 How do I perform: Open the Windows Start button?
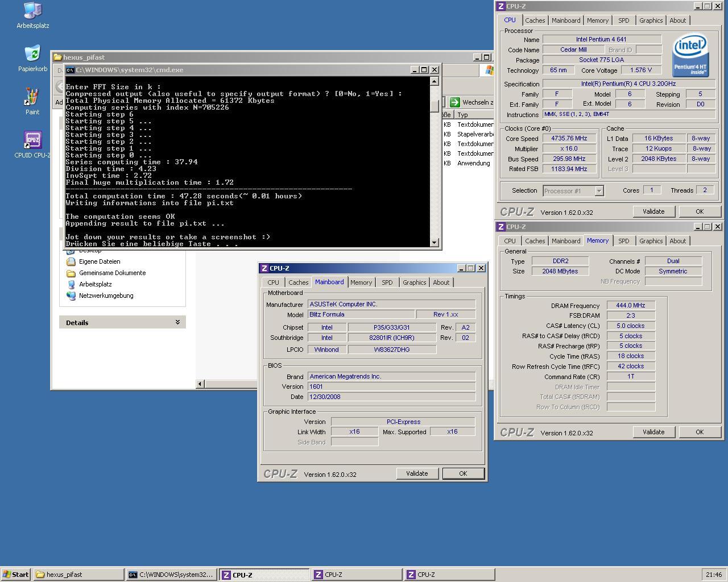15,575
